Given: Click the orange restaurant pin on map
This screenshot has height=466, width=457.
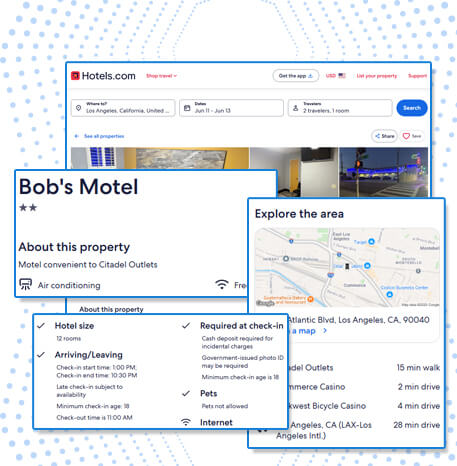Looking at the screenshot, I should coord(311,299).
